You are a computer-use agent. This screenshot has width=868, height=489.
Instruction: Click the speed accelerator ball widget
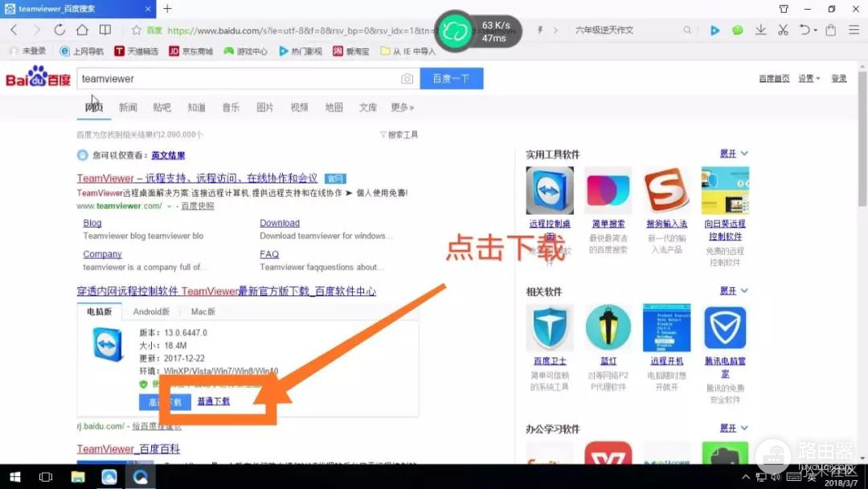tap(454, 31)
